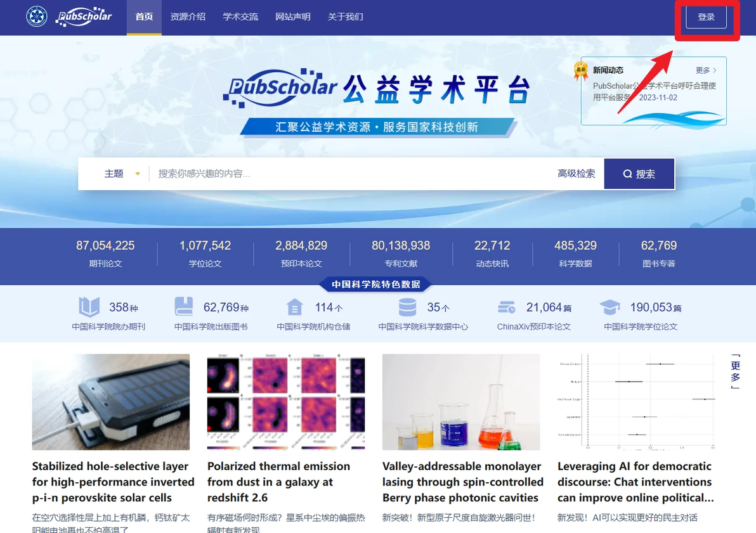Screen dimensions: 756x533
Task: Select 图书专著 count 62,769
Action: coord(658,254)
